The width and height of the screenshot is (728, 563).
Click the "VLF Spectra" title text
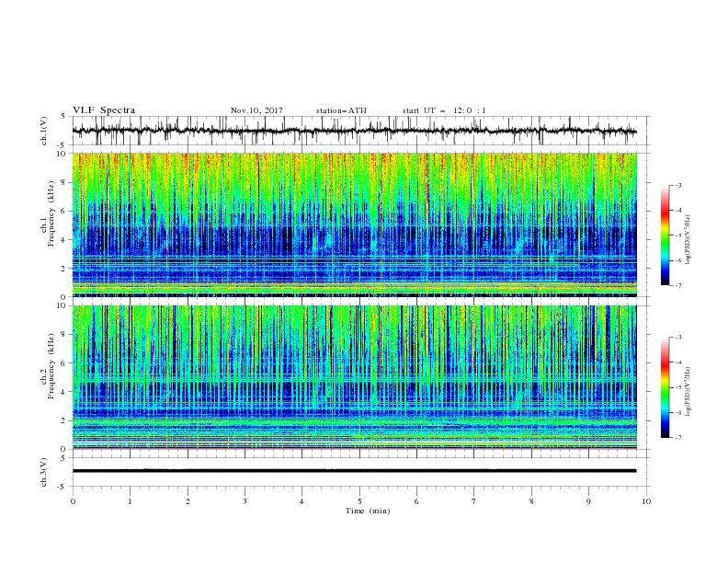[104, 110]
